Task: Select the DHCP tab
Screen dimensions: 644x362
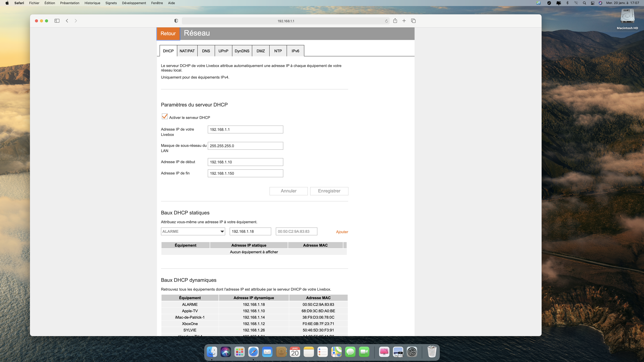Action: [x=168, y=51]
